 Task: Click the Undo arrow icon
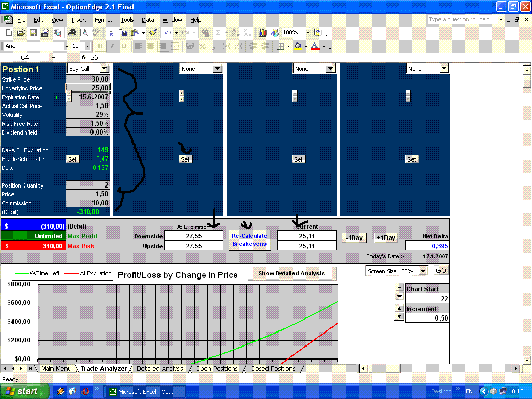coord(167,33)
